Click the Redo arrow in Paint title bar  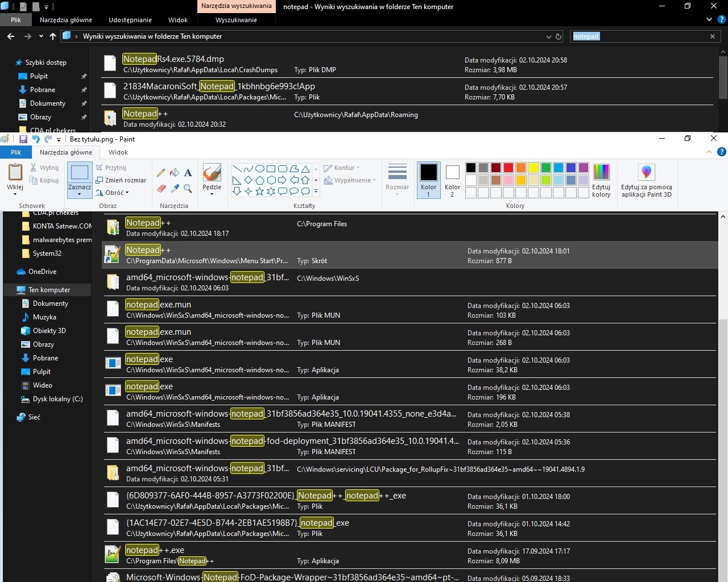[x=48, y=139]
